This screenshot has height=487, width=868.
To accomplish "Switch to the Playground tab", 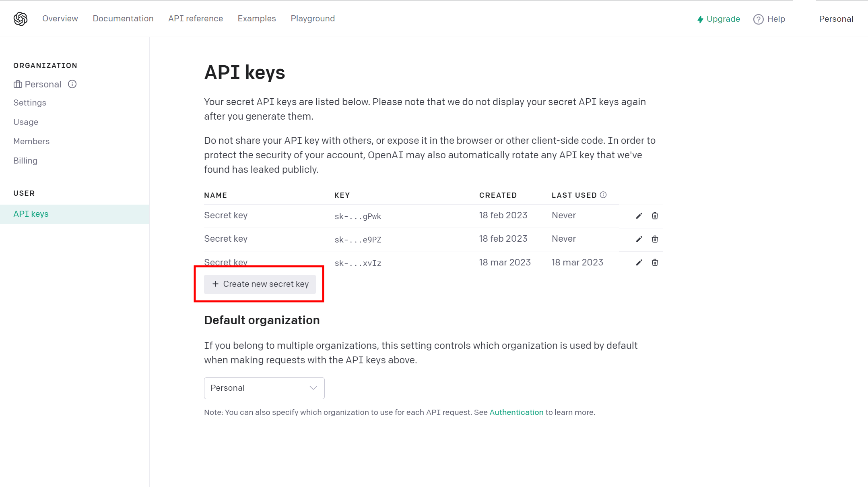I will (313, 19).
